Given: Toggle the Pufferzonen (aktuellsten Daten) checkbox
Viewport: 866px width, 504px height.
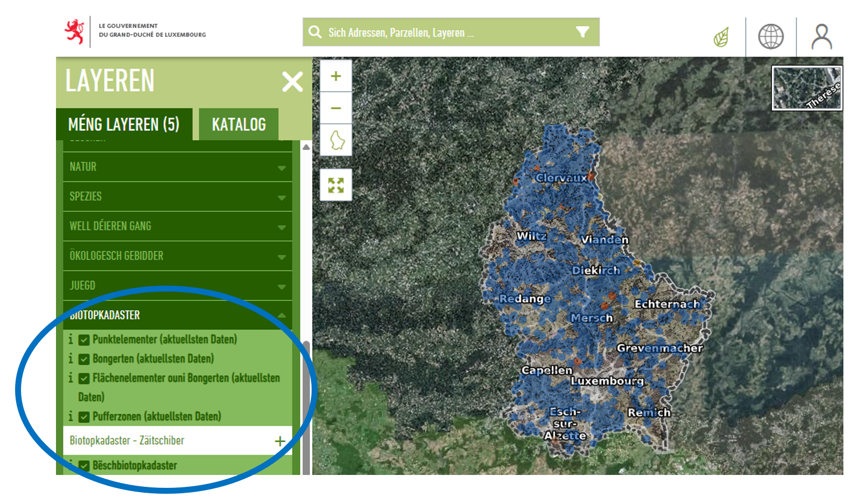Looking at the screenshot, I should 84,417.
